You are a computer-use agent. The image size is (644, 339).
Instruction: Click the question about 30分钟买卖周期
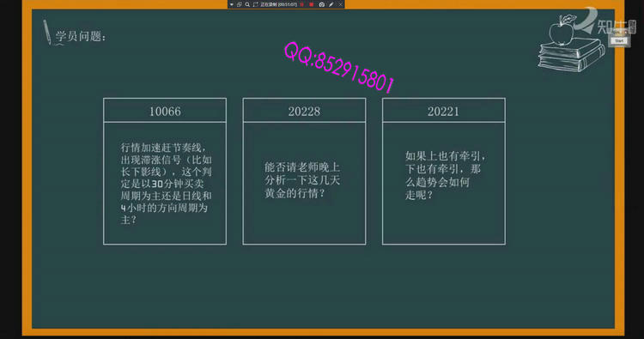tap(167, 183)
